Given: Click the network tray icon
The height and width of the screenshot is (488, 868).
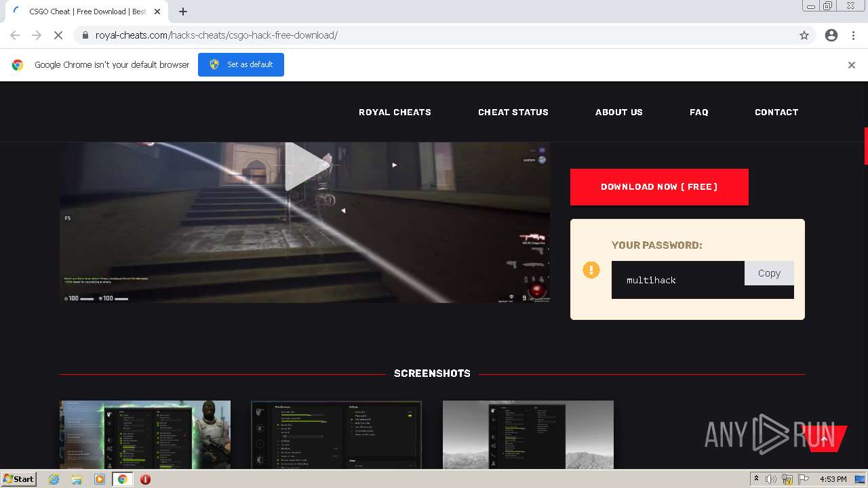Looking at the screenshot, I should tap(787, 479).
